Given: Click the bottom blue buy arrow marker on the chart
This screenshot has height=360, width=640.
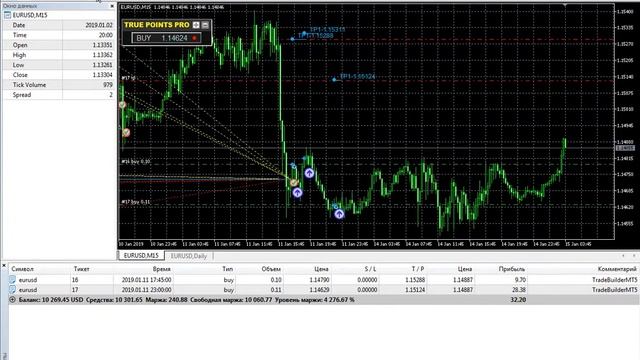Looking at the screenshot, I should 339,213.
